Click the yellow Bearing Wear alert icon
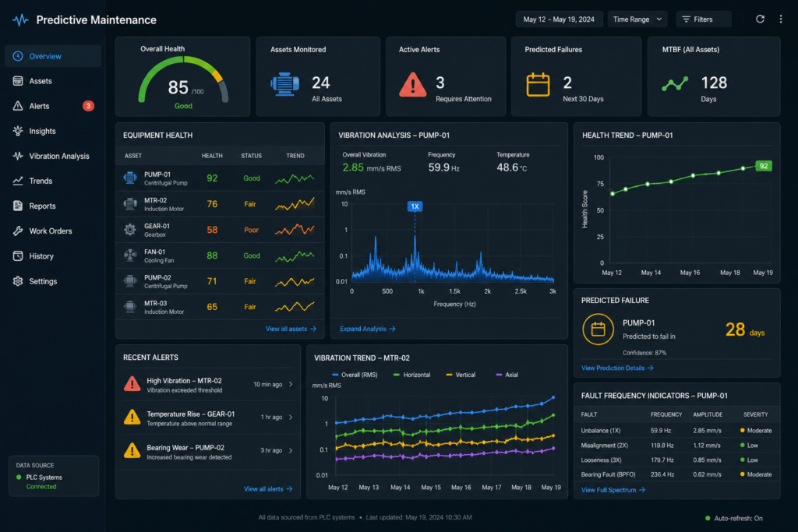 point(132,451)
